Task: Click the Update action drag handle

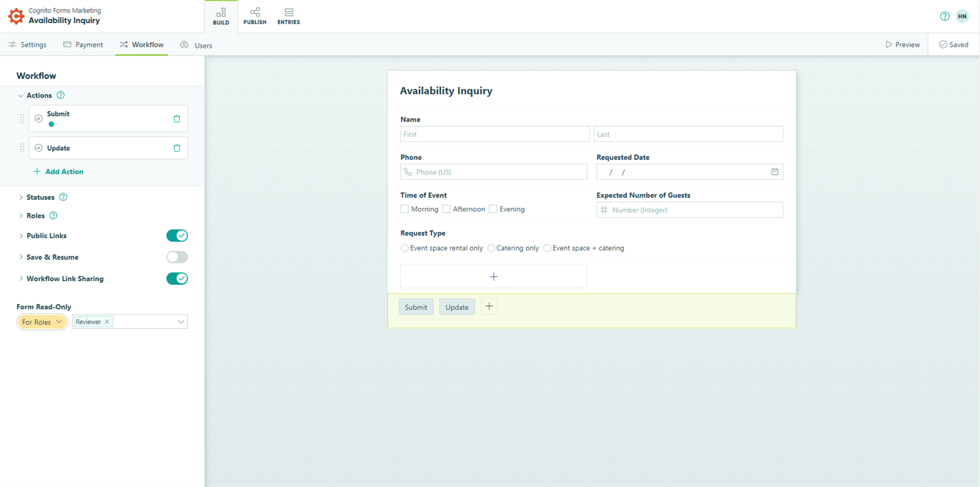Action: pos(22,148)
